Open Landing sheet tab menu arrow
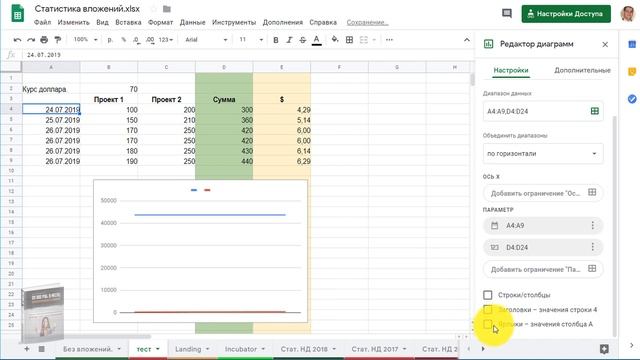The image size is (640, 360). point(207,349)
